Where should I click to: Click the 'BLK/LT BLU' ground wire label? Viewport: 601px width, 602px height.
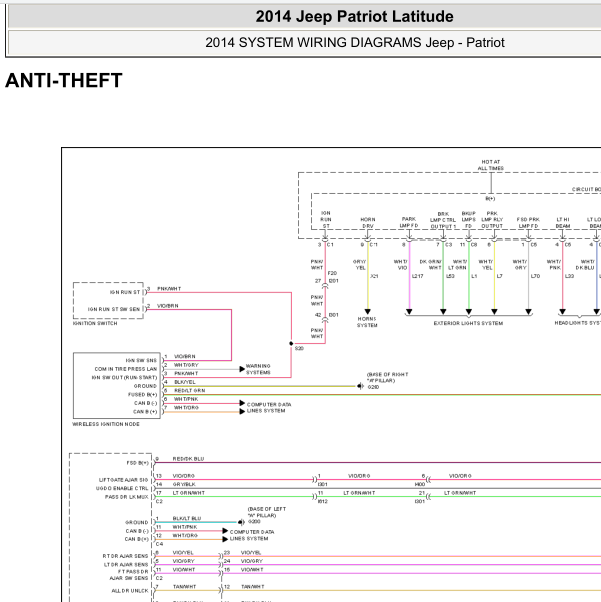pos(187,518)
